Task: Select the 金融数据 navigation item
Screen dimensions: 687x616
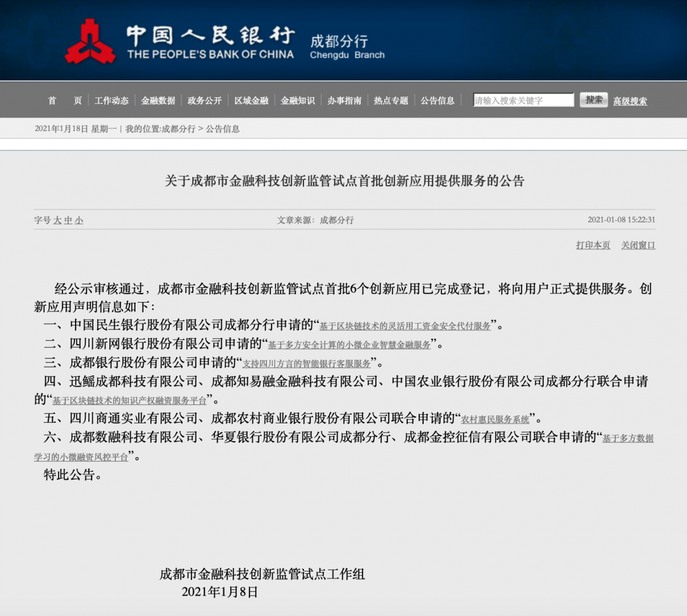Action: tap(158, 100)
